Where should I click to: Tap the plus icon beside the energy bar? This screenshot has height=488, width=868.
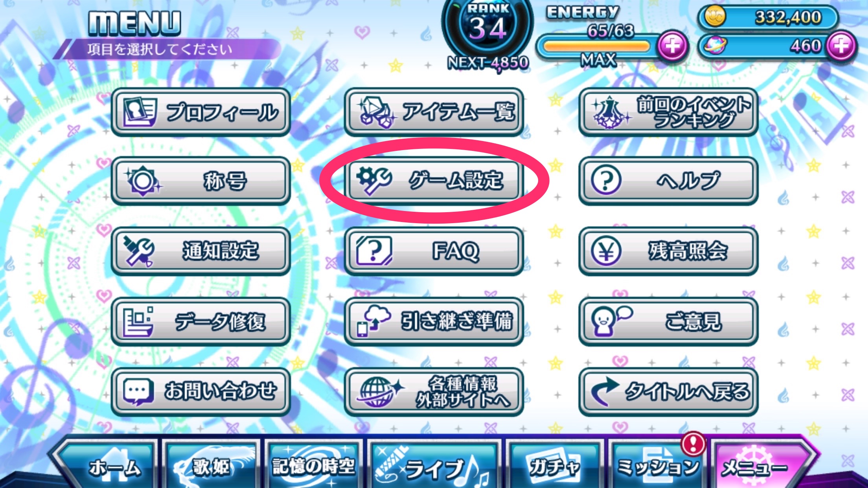pos(673,46)
